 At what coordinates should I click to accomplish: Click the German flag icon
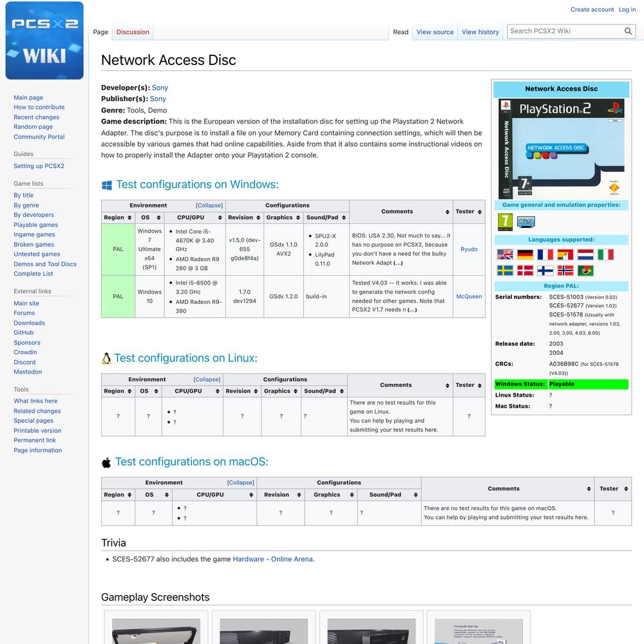point(525,254)
